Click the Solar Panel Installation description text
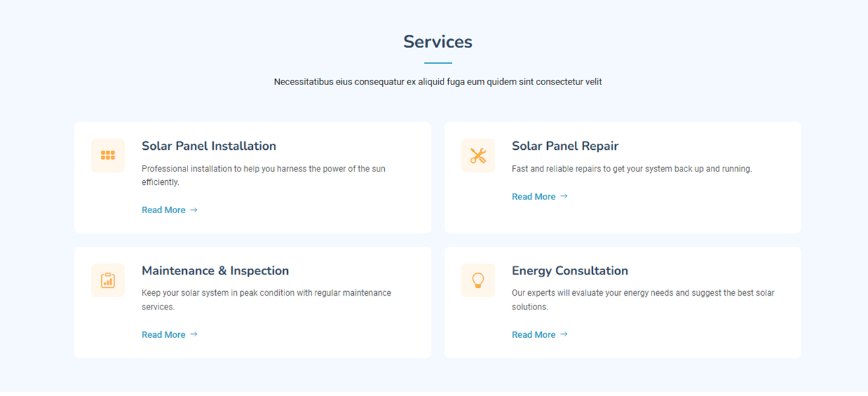Viewport: 868px width, 396px height. click(263, 169)
